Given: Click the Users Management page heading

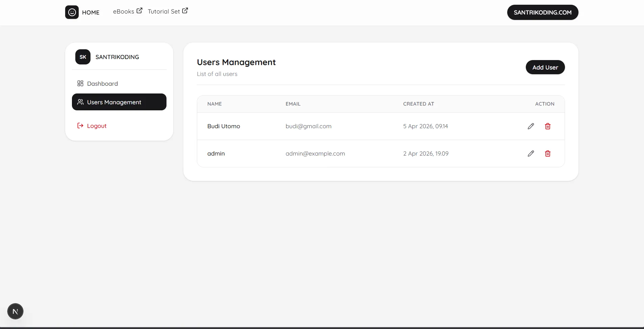Looking at the screenshot, I should (x=236, y=62).
